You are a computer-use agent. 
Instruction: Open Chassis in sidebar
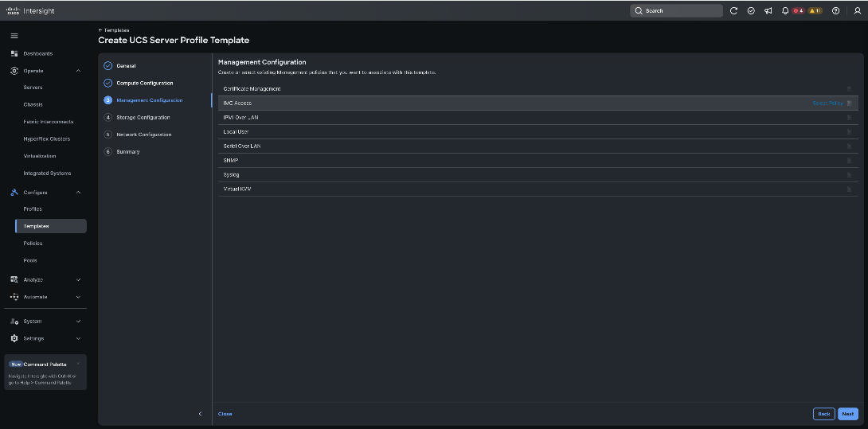click(x=33, y=104)
